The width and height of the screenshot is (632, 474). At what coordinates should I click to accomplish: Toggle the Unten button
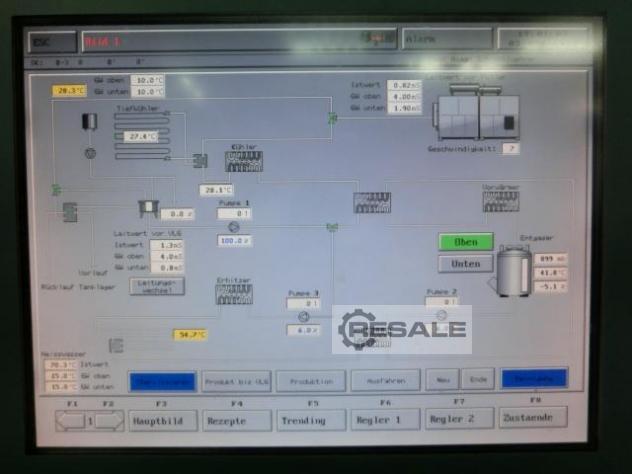465,264
